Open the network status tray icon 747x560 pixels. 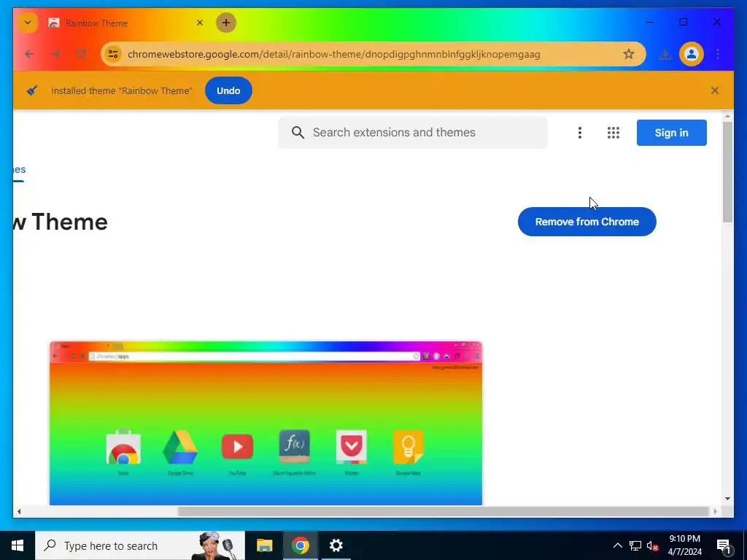635,545
